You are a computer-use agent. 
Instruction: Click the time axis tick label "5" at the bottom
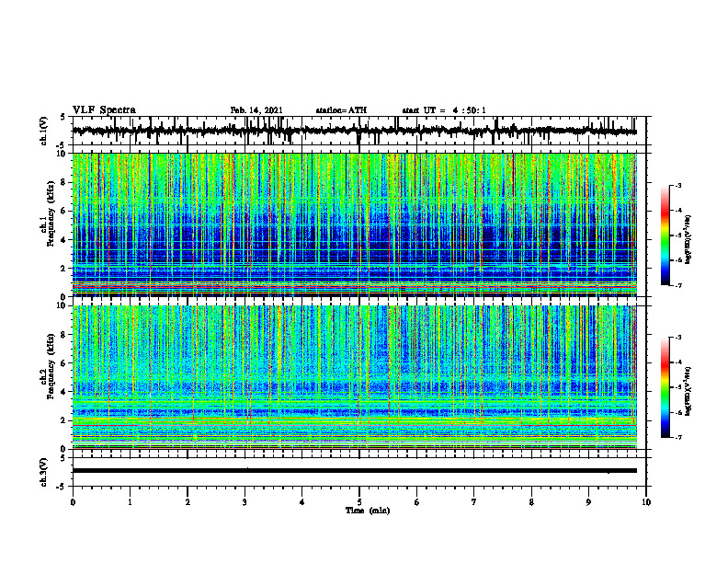click(x=358, y=502)
